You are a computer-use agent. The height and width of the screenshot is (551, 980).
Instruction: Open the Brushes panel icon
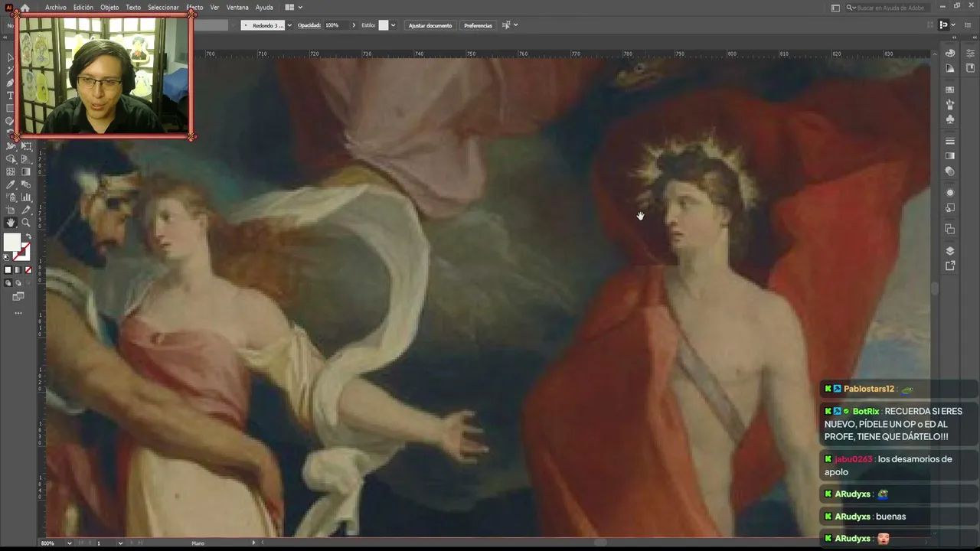(x=950, y=104)
